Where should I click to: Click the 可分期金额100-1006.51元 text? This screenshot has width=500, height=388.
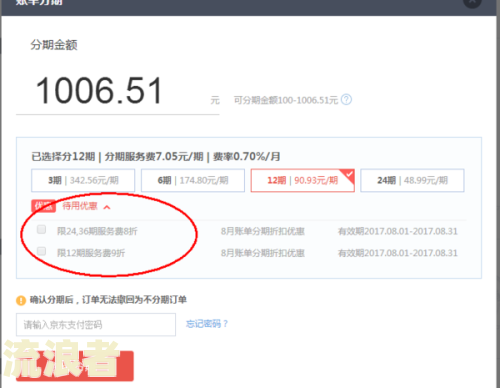[x=286, y=100]
